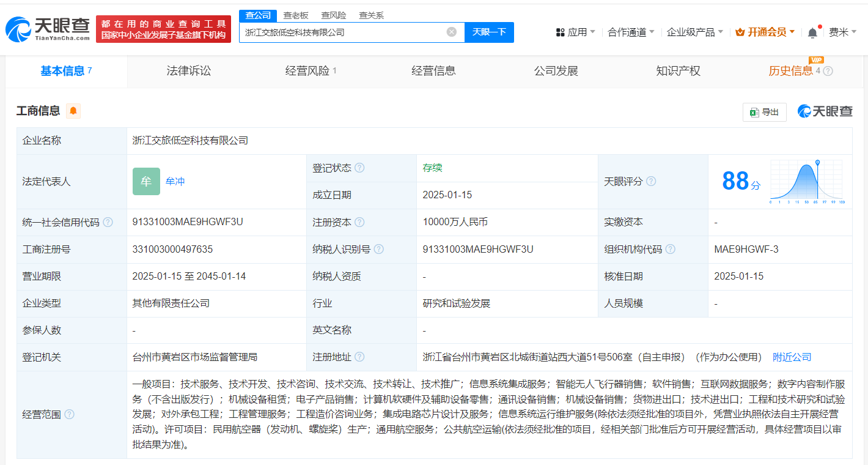This screenshot has width=868, height=465.
Task: Open notifications via the bell icon
Action: (x=812, y=31)
